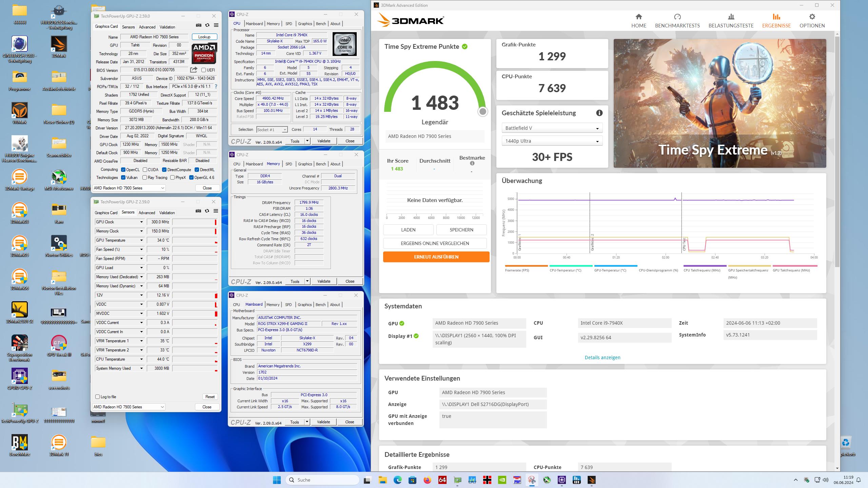The width and height of the screenshot is (868, 488).
Task: Click the Bestmarke info icon
Action: coord(472,163)
